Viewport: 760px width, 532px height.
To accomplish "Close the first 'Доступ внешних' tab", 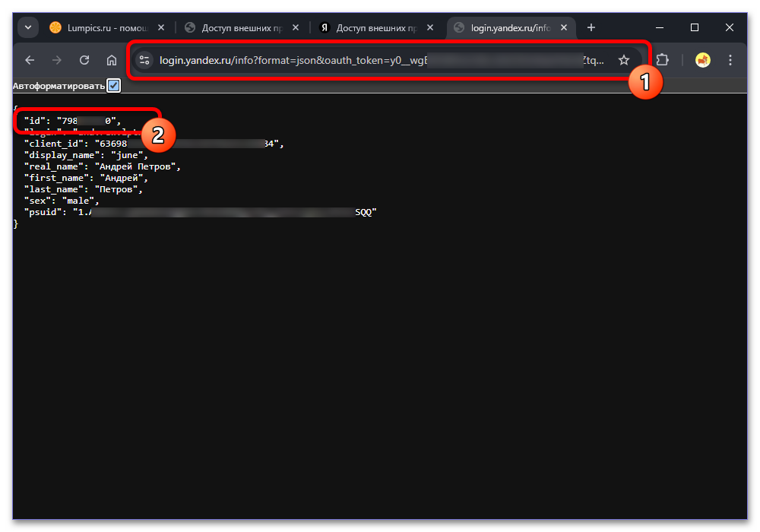I will coord(296,27).
